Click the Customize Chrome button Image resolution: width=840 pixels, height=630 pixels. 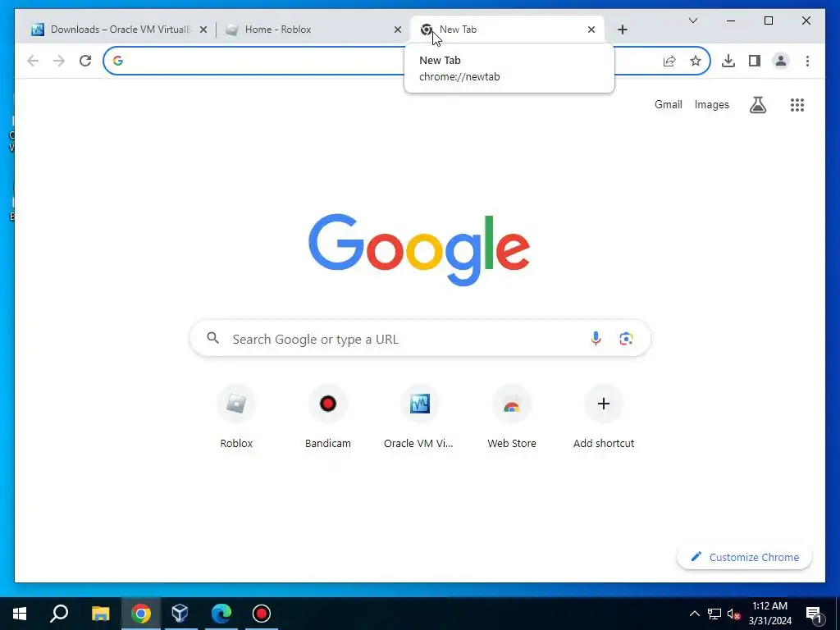point(744,557)
